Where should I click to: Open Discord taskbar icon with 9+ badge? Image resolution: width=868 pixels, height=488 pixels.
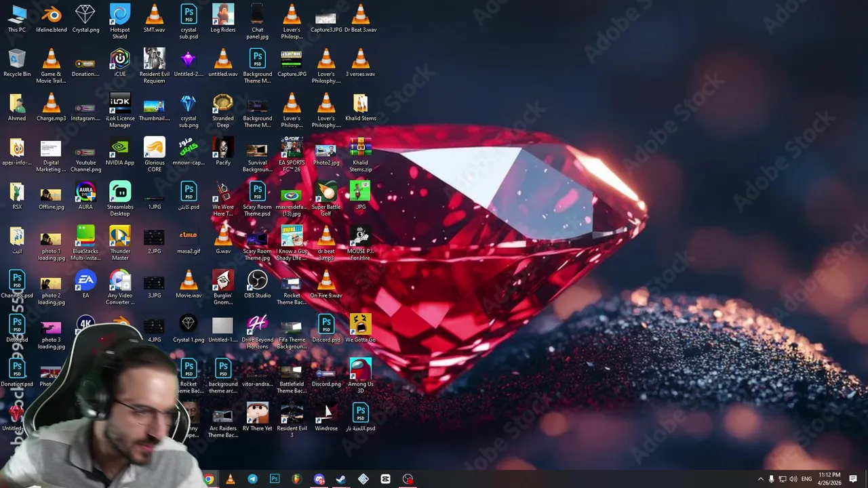tap(319, 479)
